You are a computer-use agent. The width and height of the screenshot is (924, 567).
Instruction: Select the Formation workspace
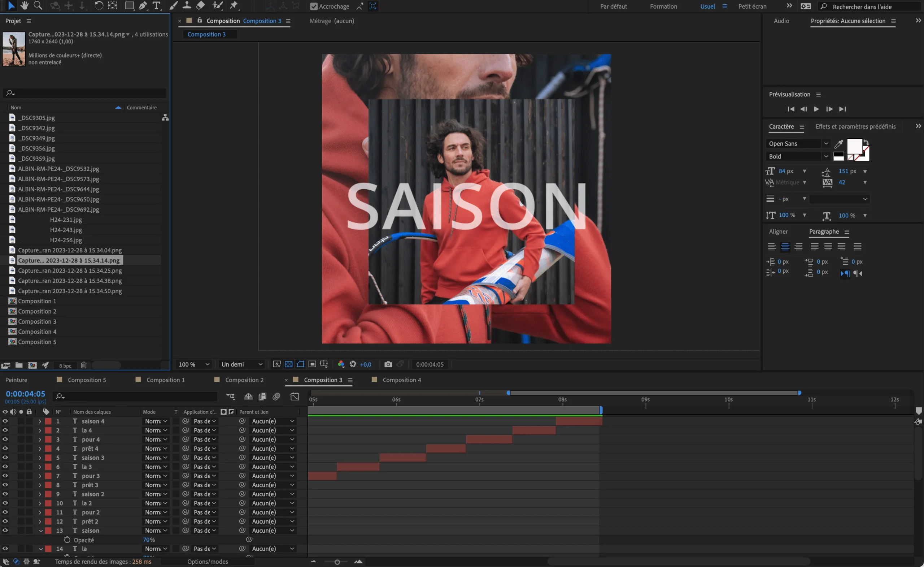tap(663, 7)
